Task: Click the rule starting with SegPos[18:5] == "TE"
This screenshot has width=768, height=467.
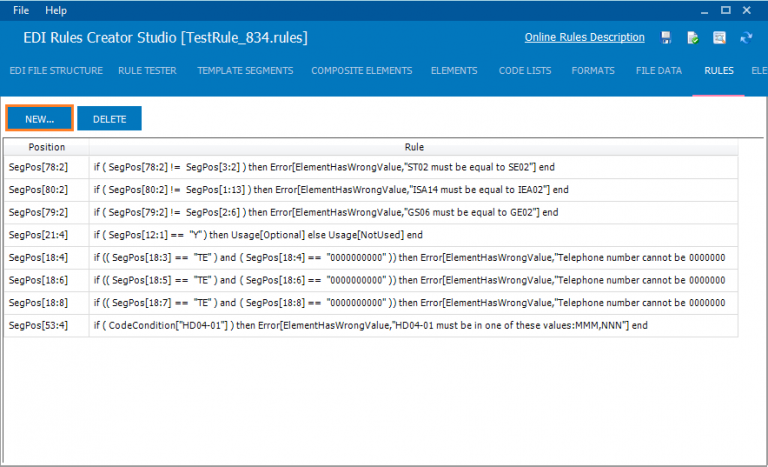Action: pos(409,280)
